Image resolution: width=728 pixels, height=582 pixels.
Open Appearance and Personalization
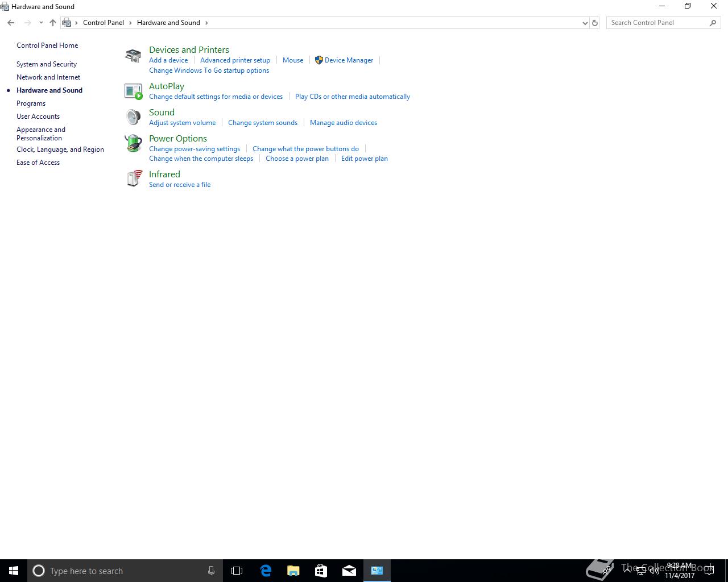coord(41,134)
